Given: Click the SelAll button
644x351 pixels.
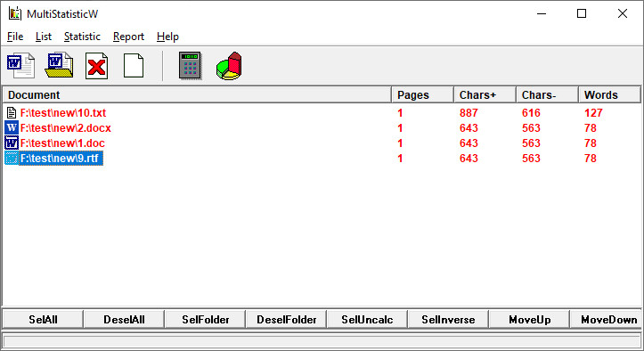Looking at the screenshot, I should [43, 319].
